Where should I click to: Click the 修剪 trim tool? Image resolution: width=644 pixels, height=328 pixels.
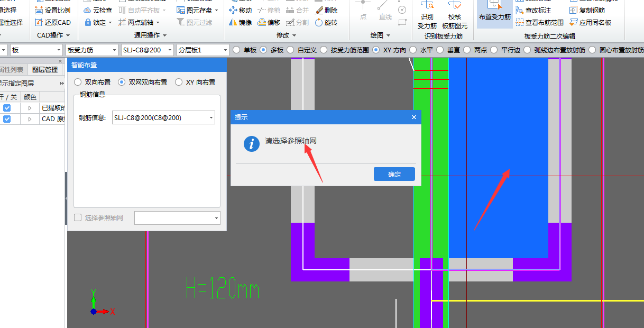click(269, 10)
